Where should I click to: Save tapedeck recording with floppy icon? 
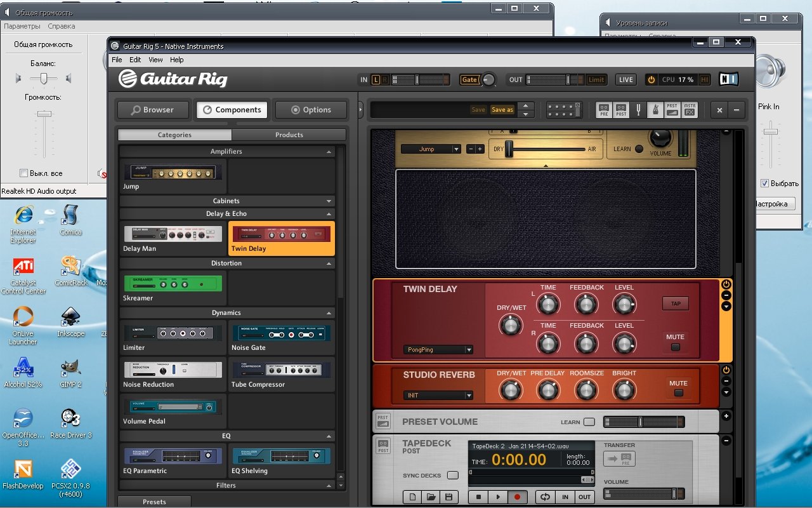[x=449, y=497]
